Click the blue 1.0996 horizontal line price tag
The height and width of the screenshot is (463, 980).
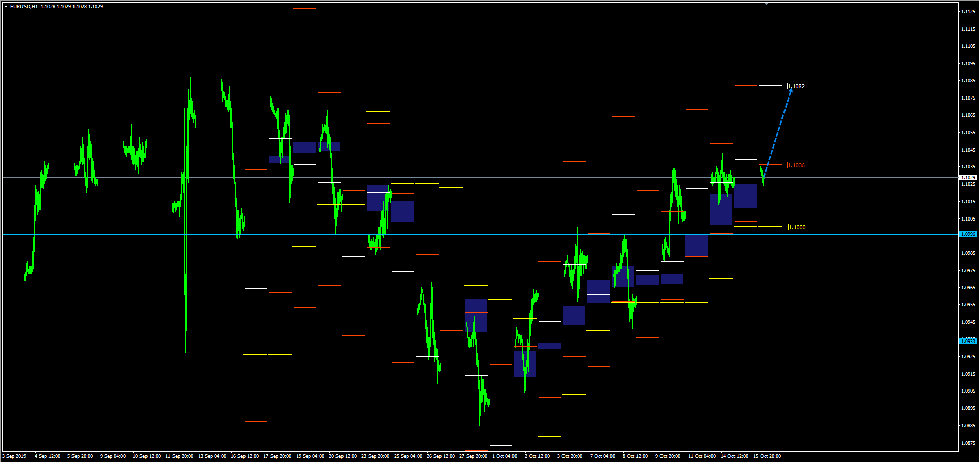pyautogui.click(x=968, y=234)
